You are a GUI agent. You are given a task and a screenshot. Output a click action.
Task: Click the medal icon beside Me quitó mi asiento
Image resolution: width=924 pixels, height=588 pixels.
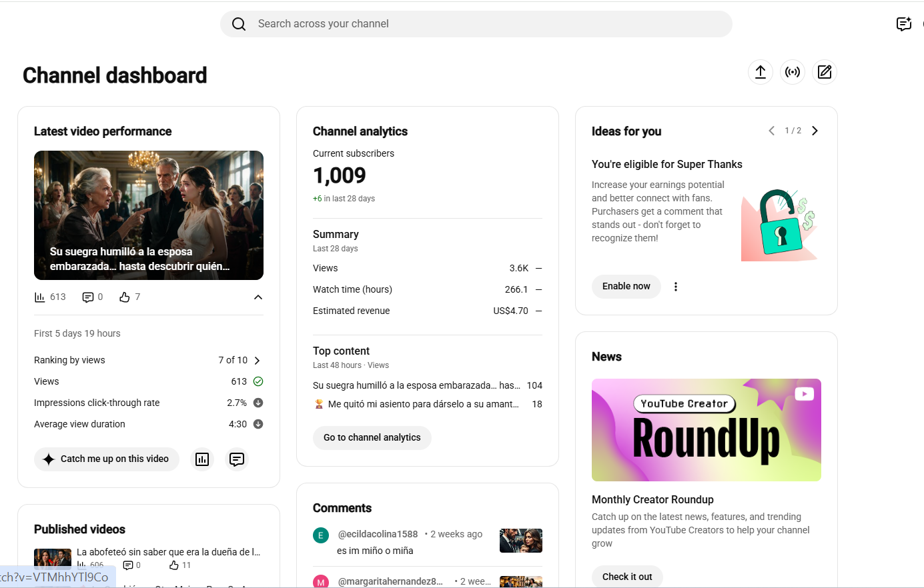[319, 404]
